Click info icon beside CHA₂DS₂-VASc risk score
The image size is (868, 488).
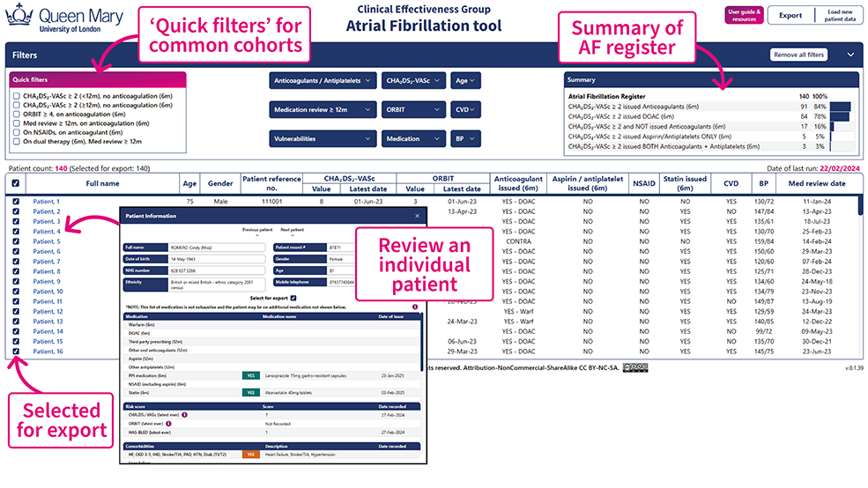coord(185,414)
